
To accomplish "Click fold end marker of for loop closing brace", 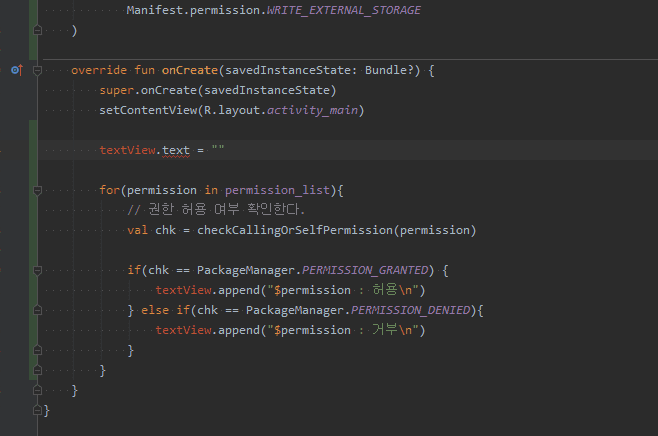I will coord(37,370).
